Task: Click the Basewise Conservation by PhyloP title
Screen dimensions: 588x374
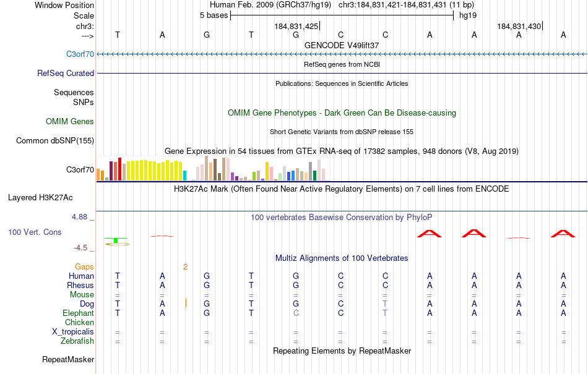Action: click(342, 217)
